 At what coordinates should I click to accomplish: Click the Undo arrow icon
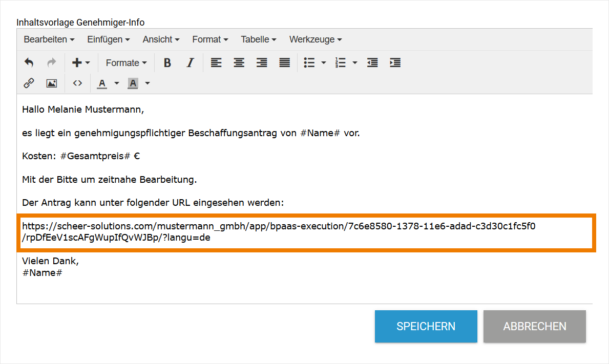coord(29,62)
